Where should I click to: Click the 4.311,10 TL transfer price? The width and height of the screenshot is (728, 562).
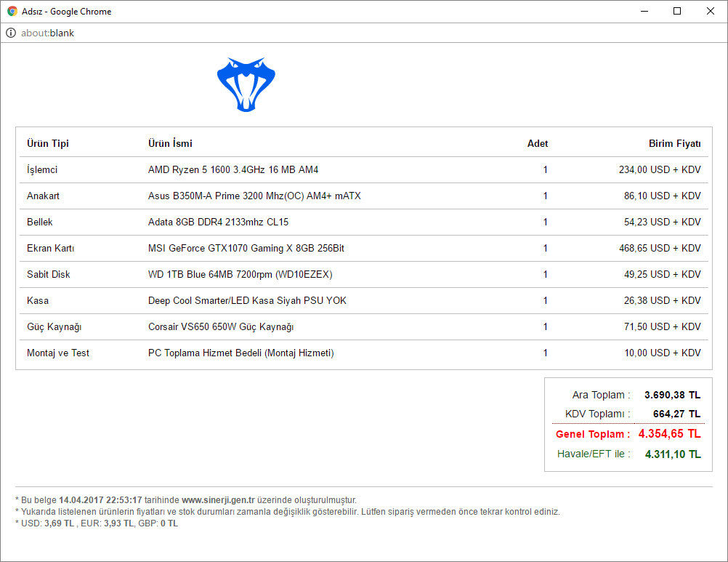673,454
